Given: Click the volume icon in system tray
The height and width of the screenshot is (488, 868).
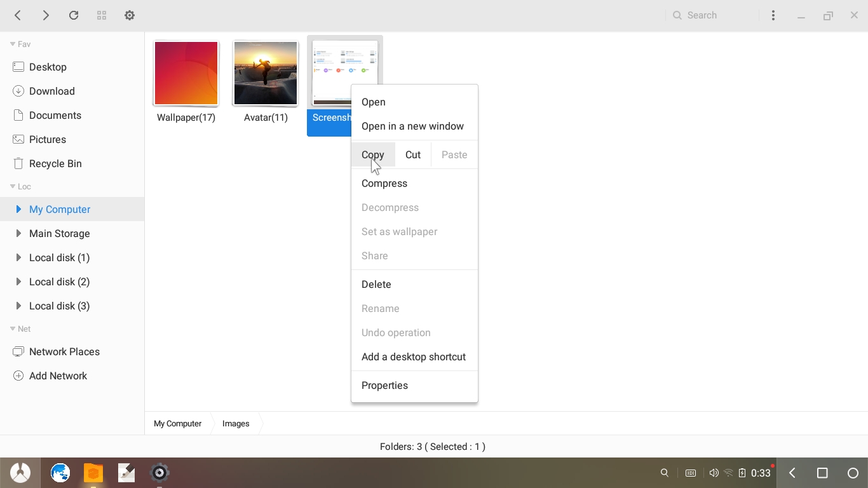Looking at the screenshot, I should pyautogui.click(x=714, y=473).
